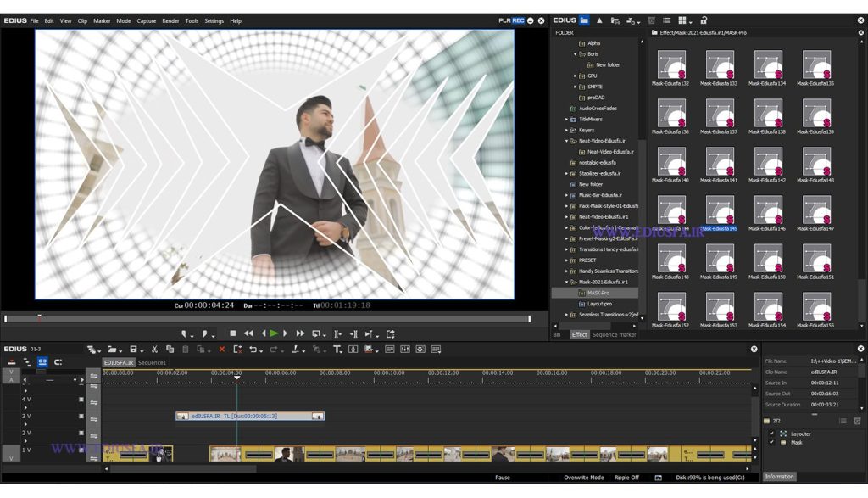The width and height of the screenshot is (868, 498).
Task: Expand the 3 V track triangle
Action: coord(25,424)
